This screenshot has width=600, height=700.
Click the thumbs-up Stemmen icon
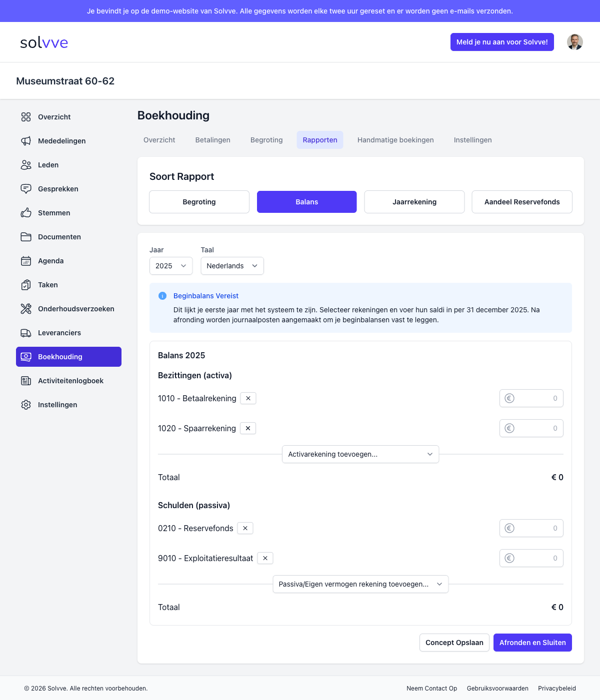click(x=26, y=213)
